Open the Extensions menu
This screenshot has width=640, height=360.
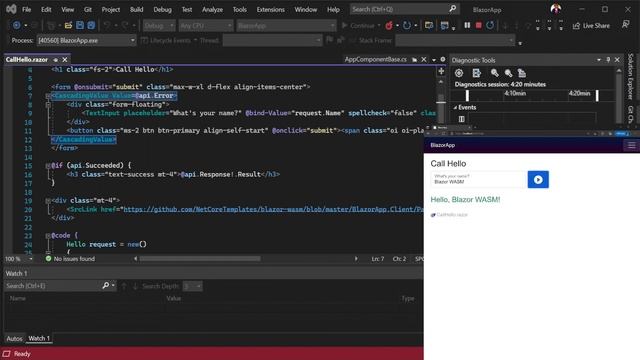point(271,9)
